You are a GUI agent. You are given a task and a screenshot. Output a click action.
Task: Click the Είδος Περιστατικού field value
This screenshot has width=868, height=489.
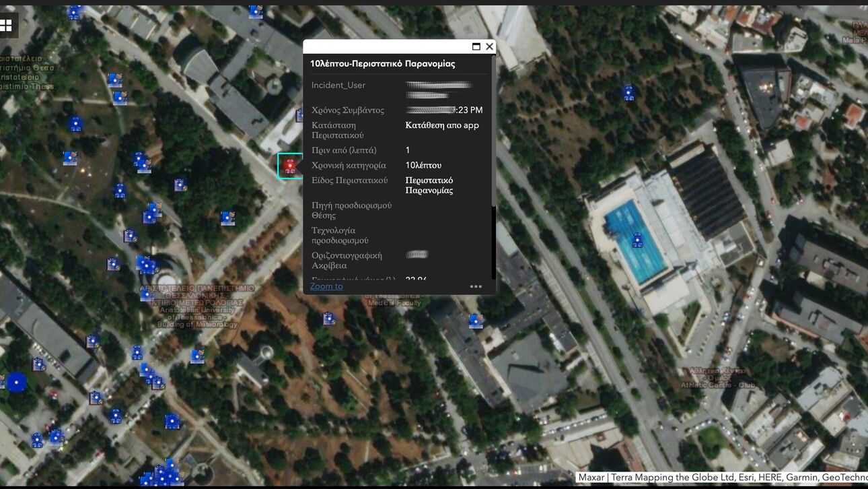click(x=429, y=185)
